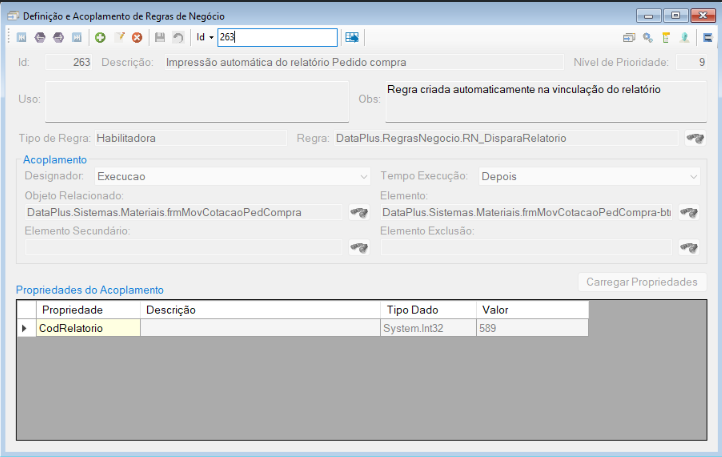Viewport: 722px width, 457px height.
Task: Click the Nível de Prioridade field
Action: pos(691,62)
